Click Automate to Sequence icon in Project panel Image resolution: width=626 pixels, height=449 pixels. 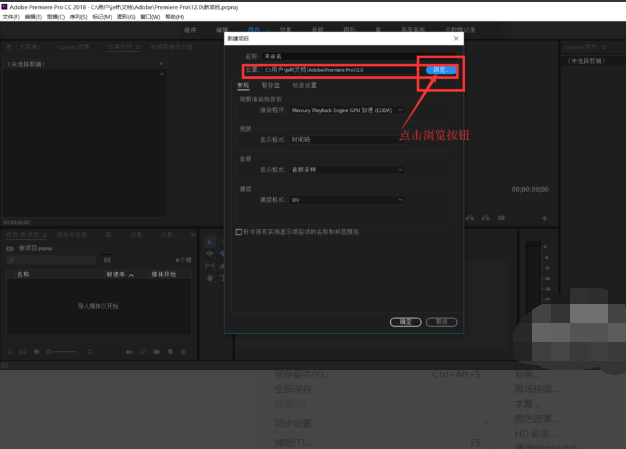tap(129, 352)
